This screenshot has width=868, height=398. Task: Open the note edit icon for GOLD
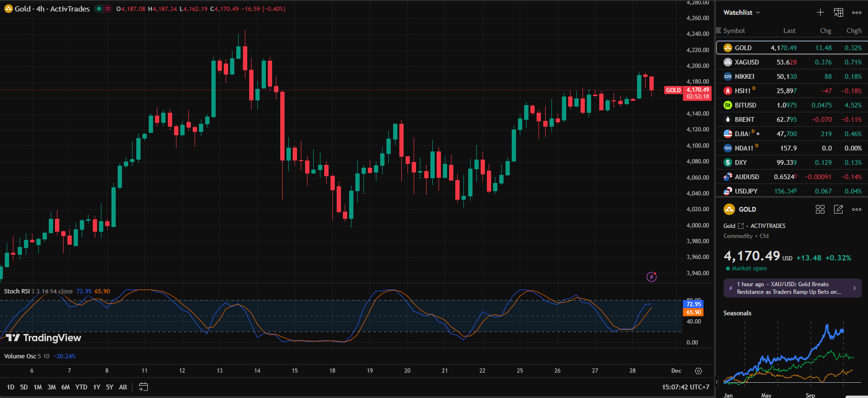click(x=838, y=209)
